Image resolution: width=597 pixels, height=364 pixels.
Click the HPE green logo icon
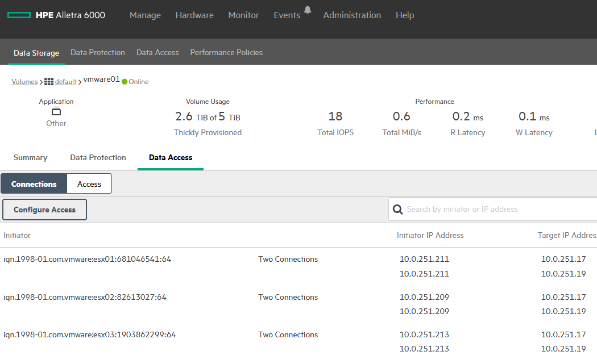pyautogui.click(x=19, y=15)
